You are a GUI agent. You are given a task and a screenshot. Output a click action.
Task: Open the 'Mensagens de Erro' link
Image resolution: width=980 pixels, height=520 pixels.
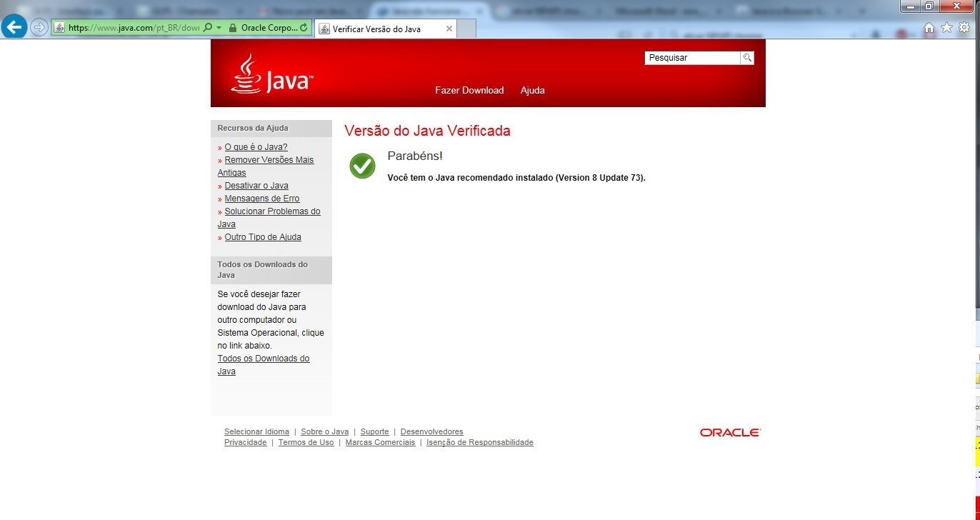262,199
